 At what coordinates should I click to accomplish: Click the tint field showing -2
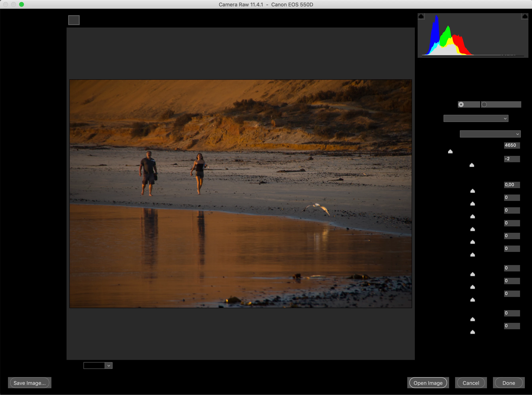tap(511, 159)
